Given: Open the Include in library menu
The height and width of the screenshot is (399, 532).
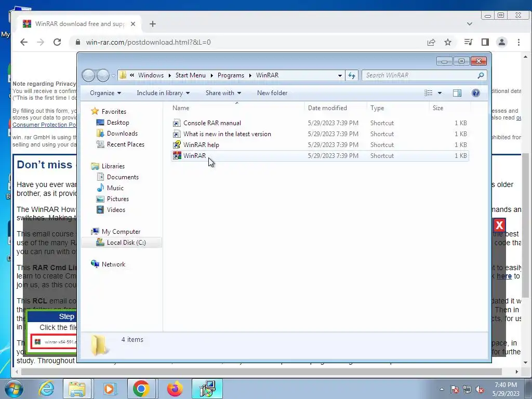Looking at the screenshot, I should [163, 93].
